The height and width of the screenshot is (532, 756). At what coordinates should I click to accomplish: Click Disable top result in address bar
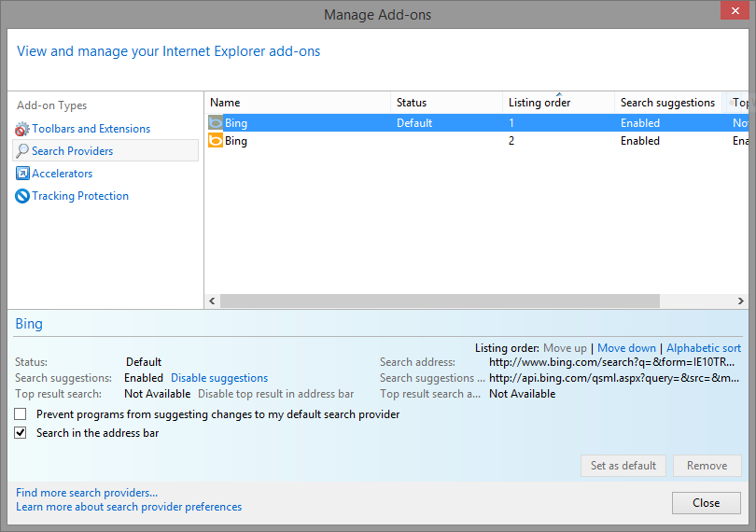[275, 394]
